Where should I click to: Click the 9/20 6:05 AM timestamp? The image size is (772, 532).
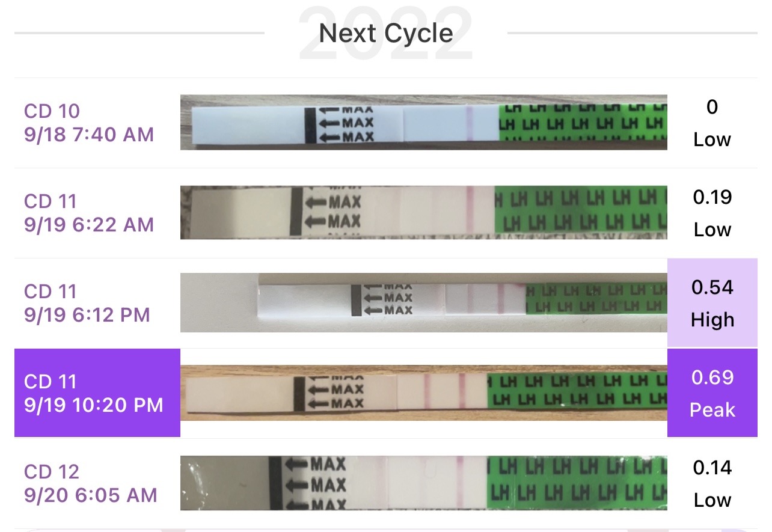[x=91, y=495]
